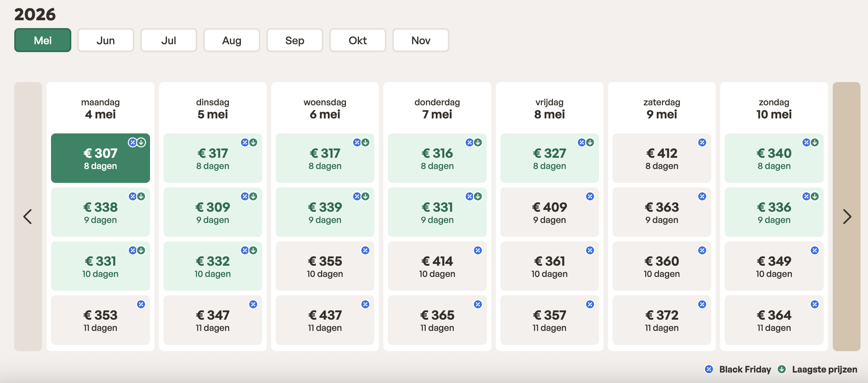Click Black Friday badge on €437 Wednesday tile
Image resolution: width=868 pixels, height=383 pixels.
(365, 304)
